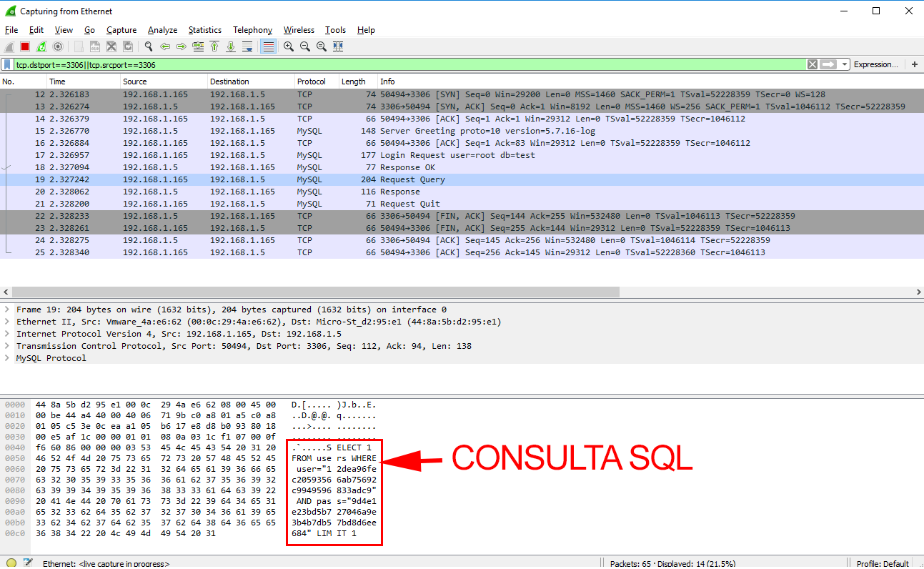Expand the Transmission Control Protocol details
924x569 pixels.
point(7,346)
